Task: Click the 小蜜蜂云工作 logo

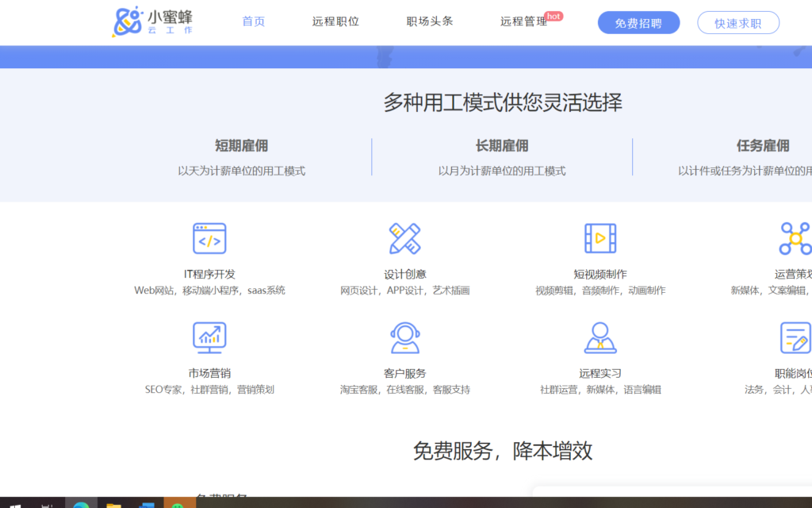Action: [153, 21]
